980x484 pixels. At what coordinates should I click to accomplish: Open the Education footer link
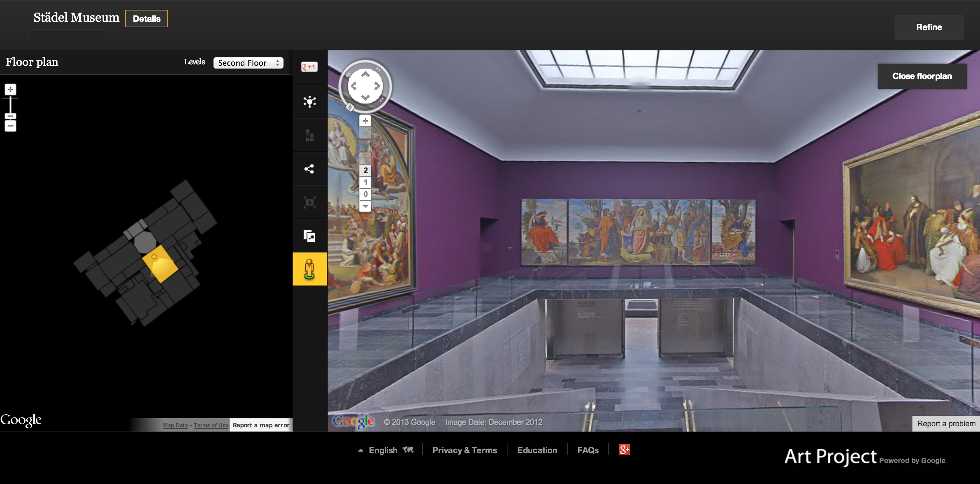[537, 450]
